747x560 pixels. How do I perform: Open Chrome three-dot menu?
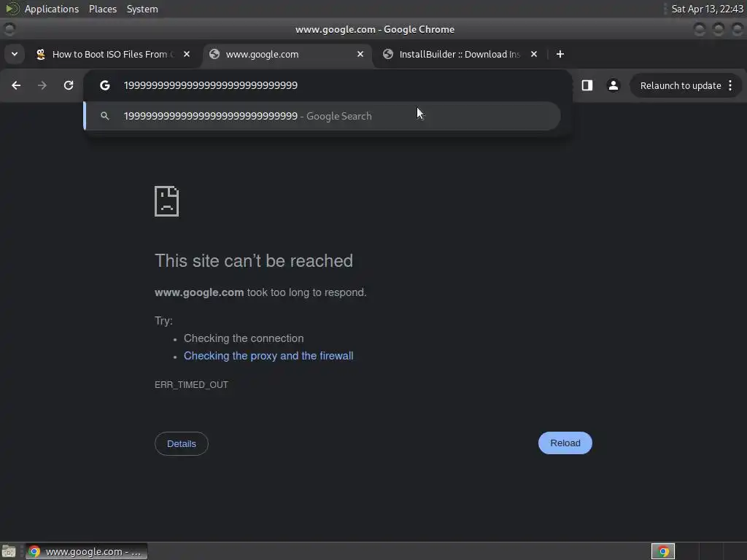coord(730,85)
